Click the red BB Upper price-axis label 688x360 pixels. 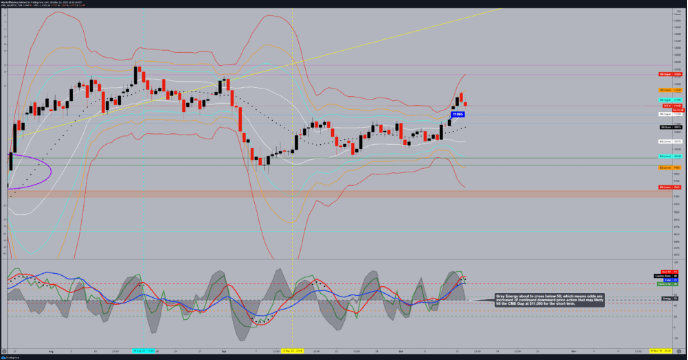point(670,74)
